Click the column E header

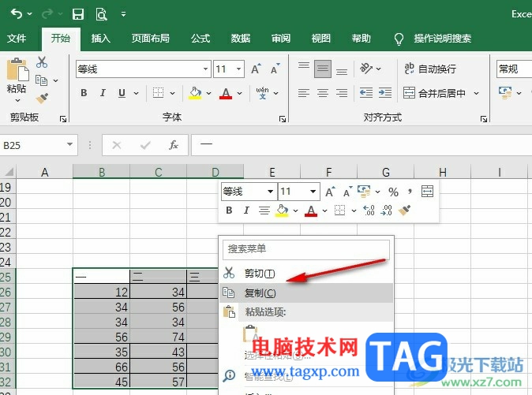coord(272,172)
